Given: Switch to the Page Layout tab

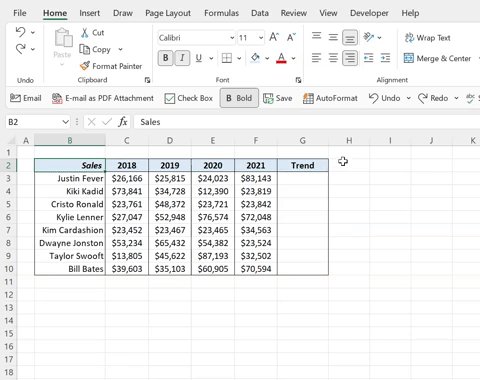Looking at the screenshot, I should [168, 13].
